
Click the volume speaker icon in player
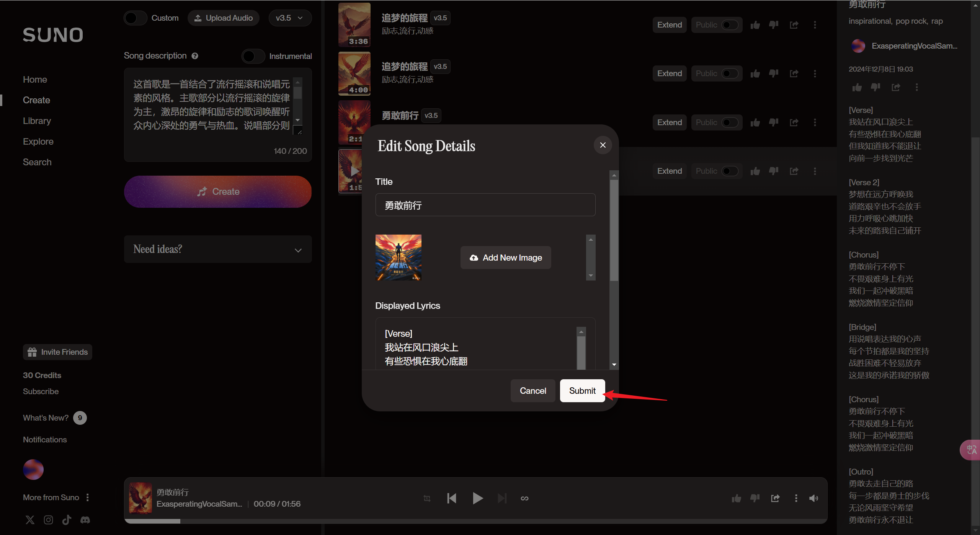813,498
